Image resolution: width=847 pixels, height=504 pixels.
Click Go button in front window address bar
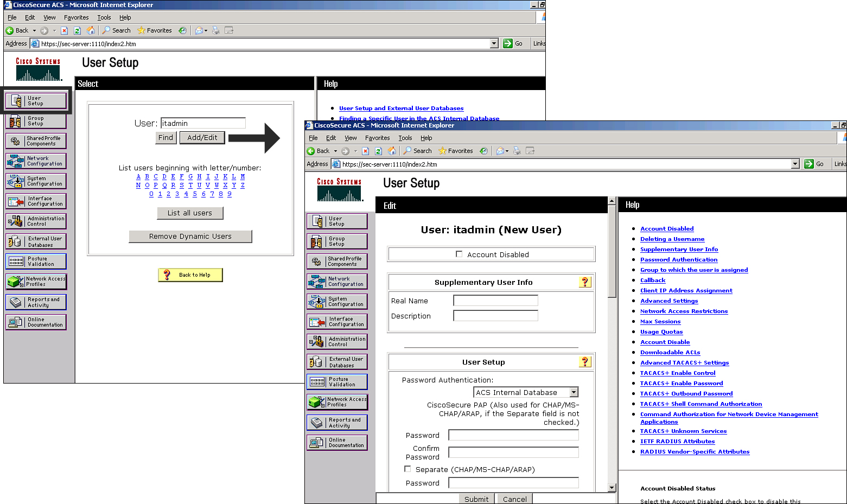coord(815,164)
